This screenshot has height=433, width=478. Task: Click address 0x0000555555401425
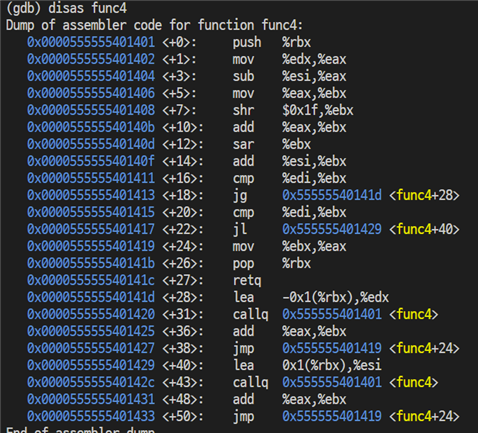pyautogui.click(x=91, y=331)
